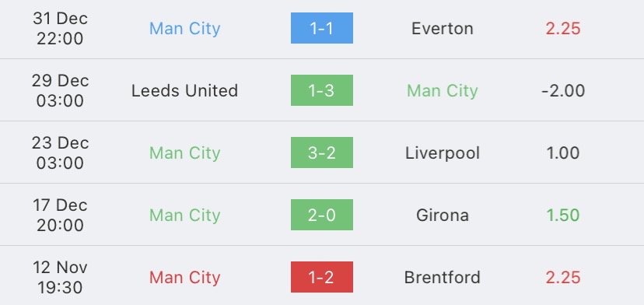Select Man City in the Girona match row
Screen dimensions: 644x305
(185, 215)
